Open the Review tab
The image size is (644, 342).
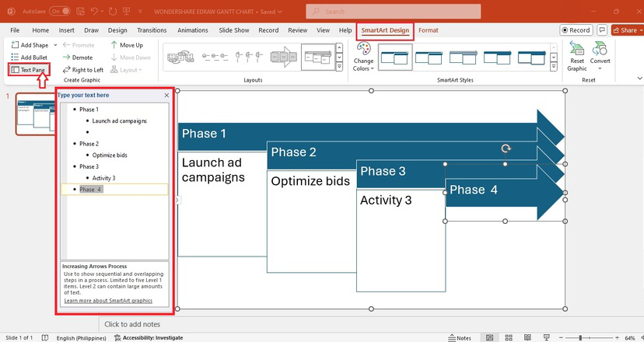click(x=297, y=30)
